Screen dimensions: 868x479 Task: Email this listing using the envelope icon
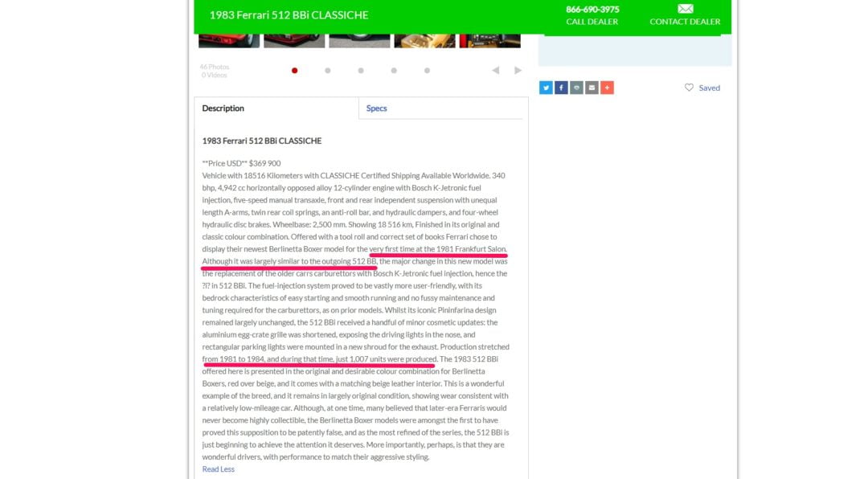[x=592, y=87]
